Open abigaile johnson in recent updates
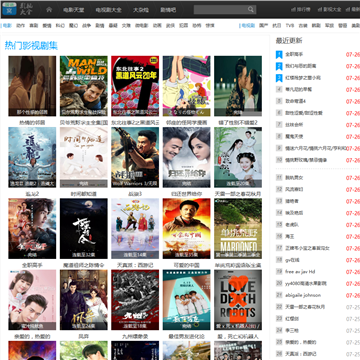This screenshot has width=360, height=360. coord(303,295)
